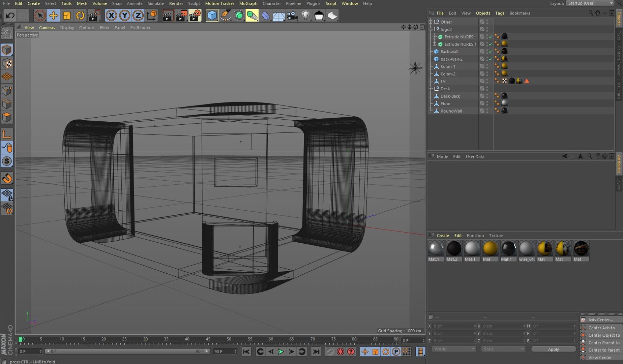Toggle X-axis lock button
Image resolution: width=623 pixels, height=364 pixels.
tap(111, 16)
